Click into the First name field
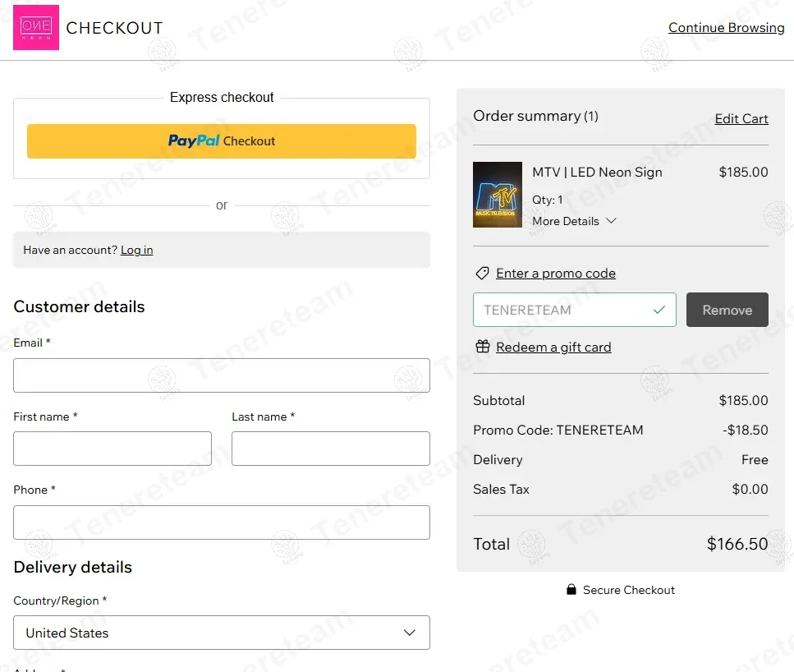This screenshot has width=794, height=672. click(x=112, y=449)
